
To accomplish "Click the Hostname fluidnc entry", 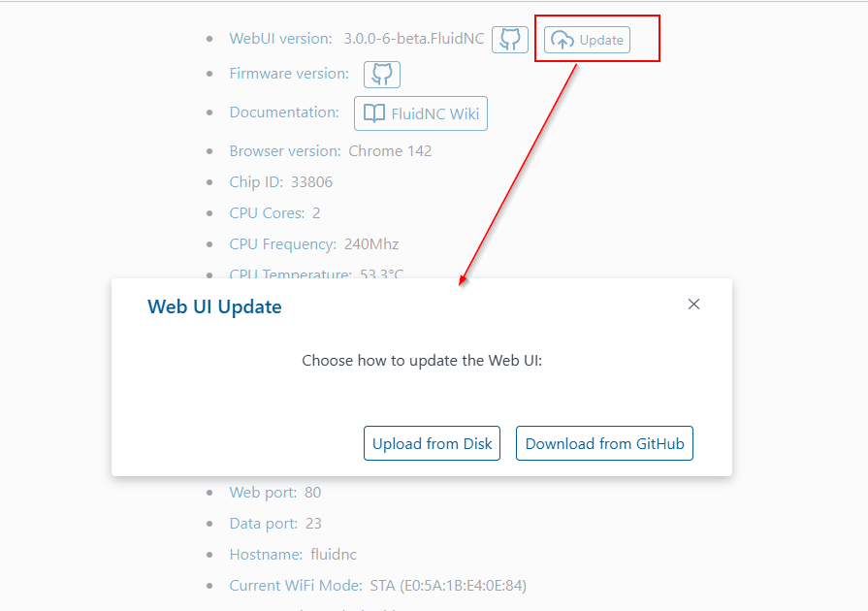I will point(293,554).
